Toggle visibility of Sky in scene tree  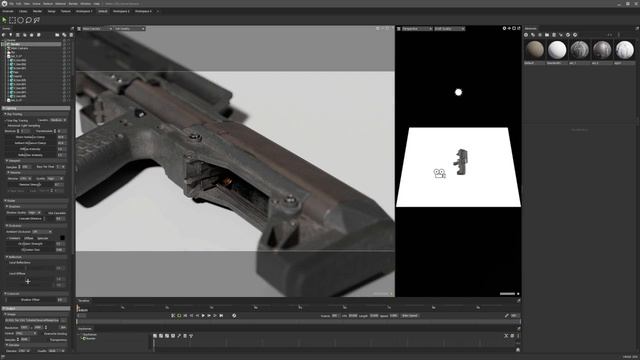click(x=64, y=52)
